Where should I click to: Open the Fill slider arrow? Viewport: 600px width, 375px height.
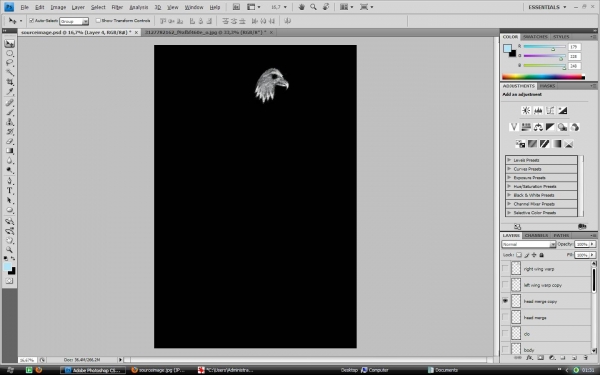592,255
